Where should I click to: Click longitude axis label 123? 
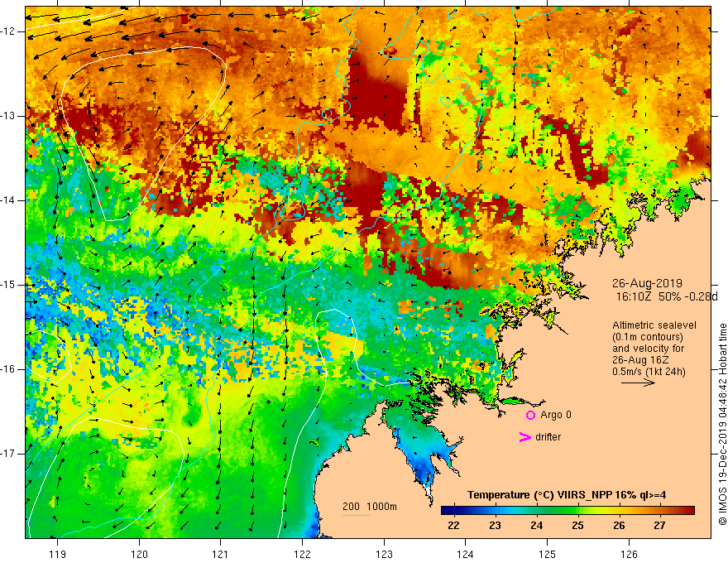(384, 555)
